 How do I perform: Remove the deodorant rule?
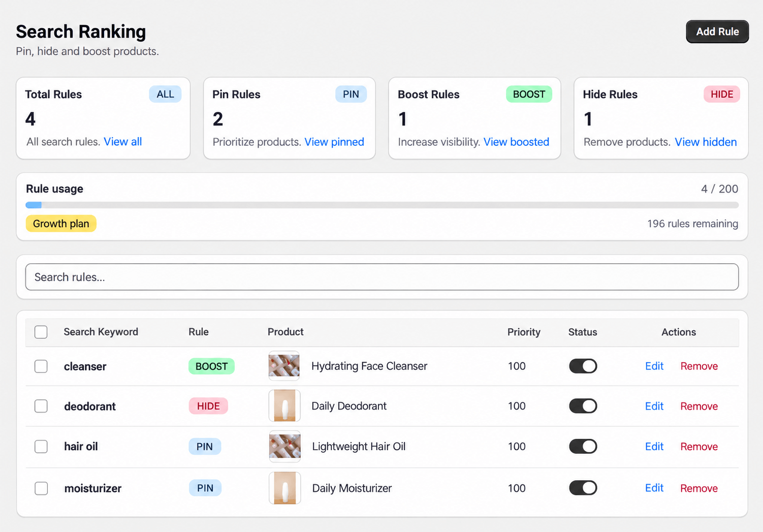[x=699, y=406]
